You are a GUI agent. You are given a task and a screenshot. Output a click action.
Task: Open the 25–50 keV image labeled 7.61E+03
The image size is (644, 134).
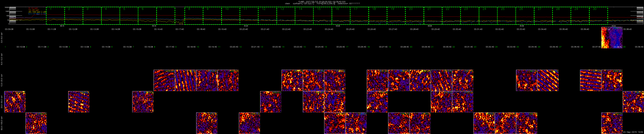pos(15,102)
